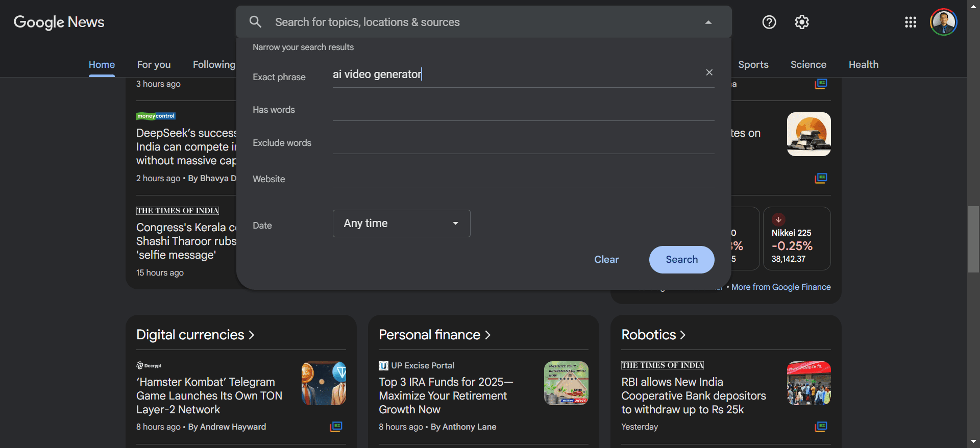The height and width of the screenshot is (448, 980).
Task: Click the search magnifier icon
Action: point(255,22)
